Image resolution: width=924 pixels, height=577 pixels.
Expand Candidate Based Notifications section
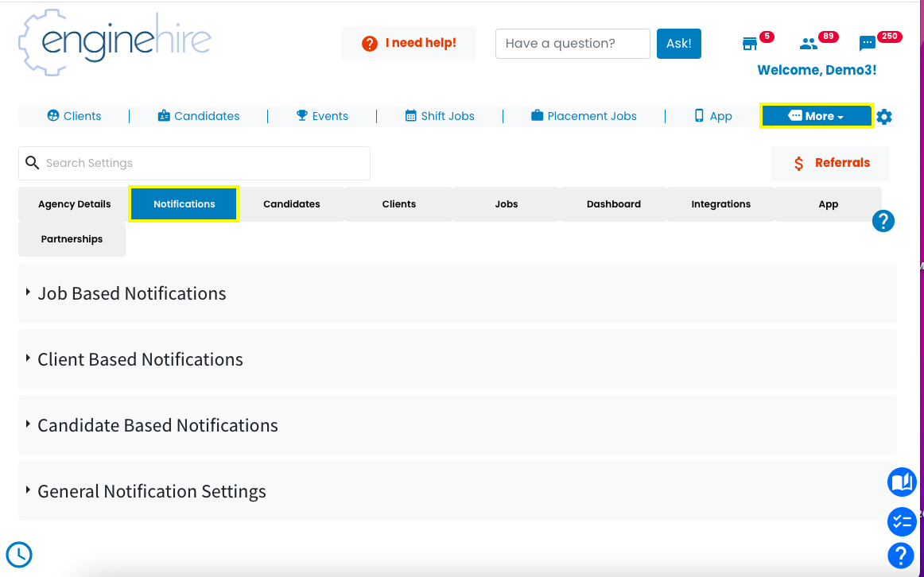[x=457, y=424]
